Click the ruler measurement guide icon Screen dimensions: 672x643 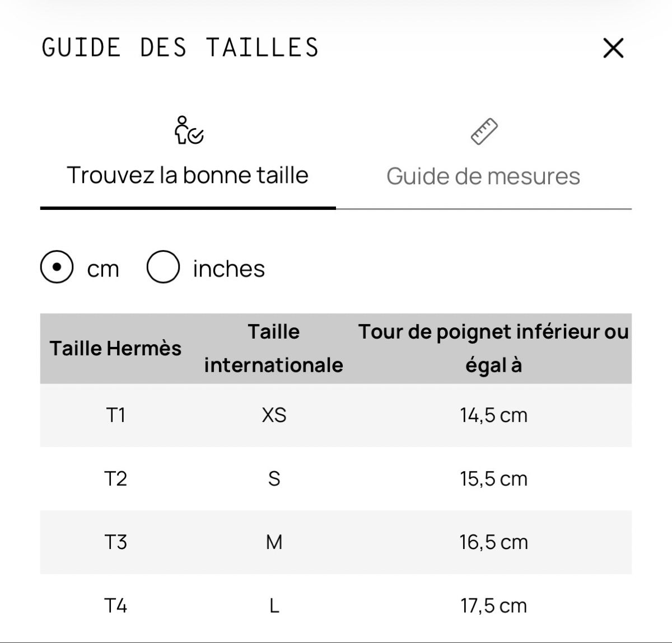(x=484, y=132)
